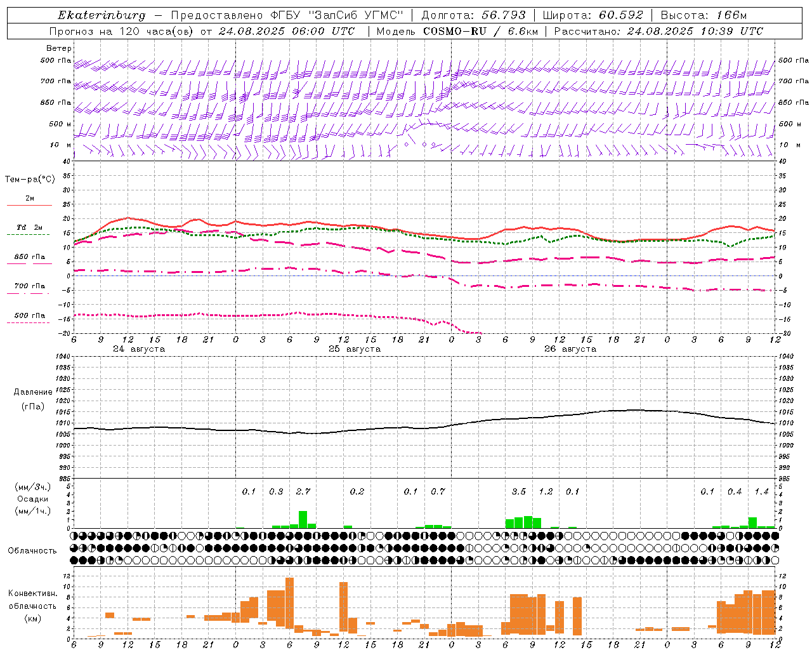
Task: Click the solid line sample under "2м" legend
Action: tap(29, 206)
